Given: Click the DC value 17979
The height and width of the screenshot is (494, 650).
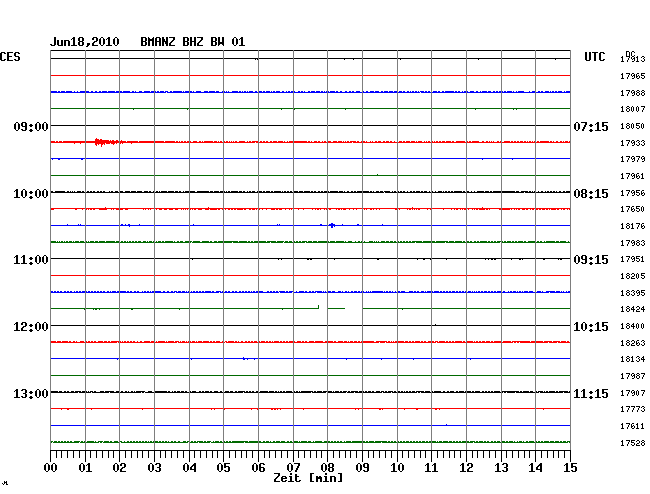Looking at the screenshot, I should point(633,160).
